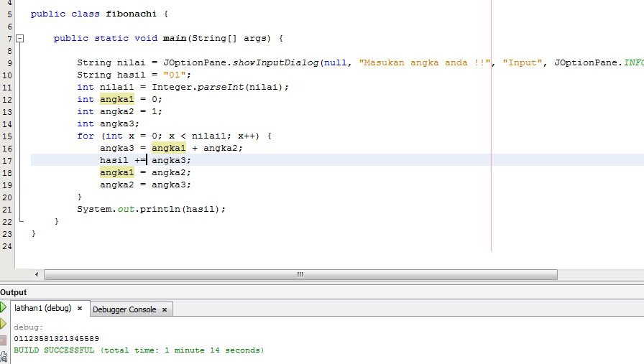
Task: Switch to latihan1 (debug) output tab
Action: point(42,308)
